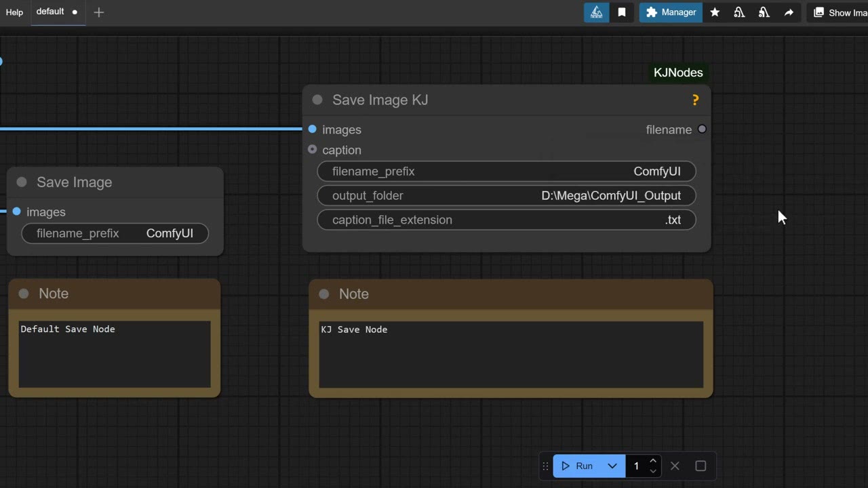Click the square stop icon in the run bar
868x488 pixels.
pos(701,466)
